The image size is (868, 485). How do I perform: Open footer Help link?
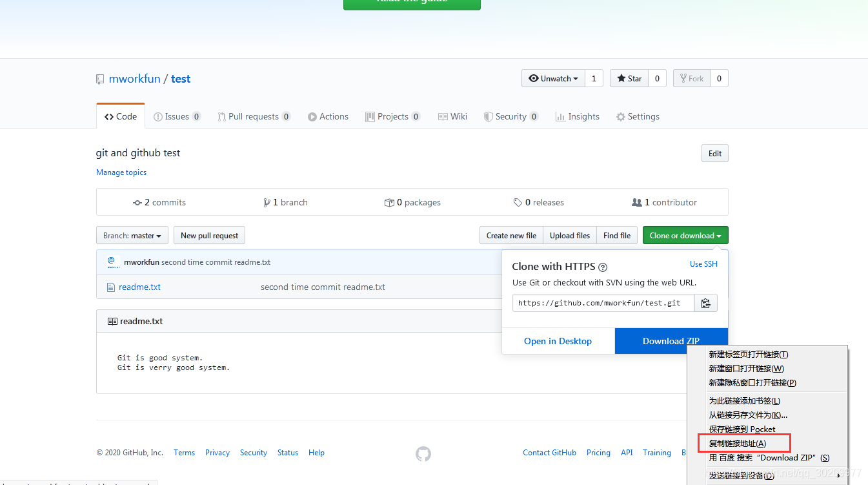pyautogui.click(x=316, y=453)
